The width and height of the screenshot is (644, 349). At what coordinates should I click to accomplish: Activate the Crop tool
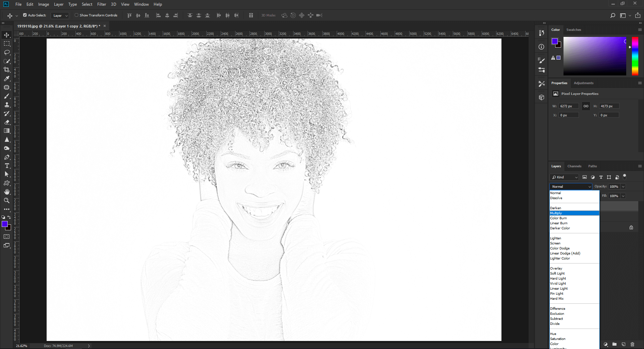6,70
